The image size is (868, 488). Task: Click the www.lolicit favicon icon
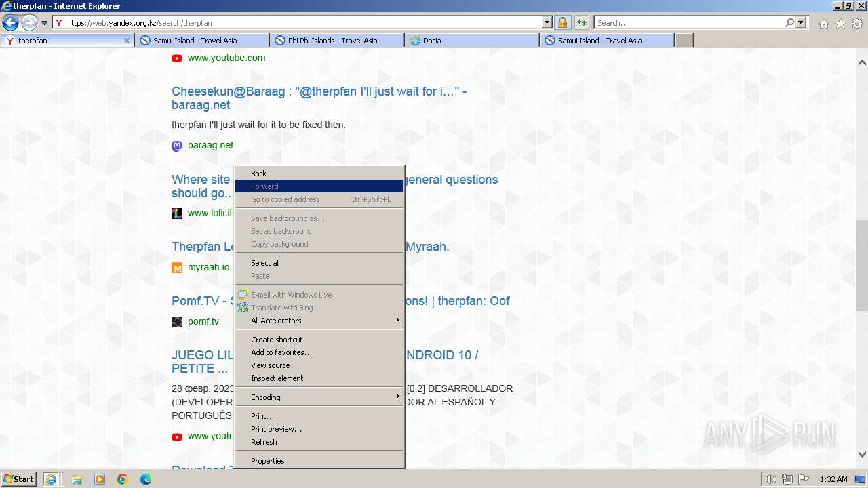[x=177, y=213]
